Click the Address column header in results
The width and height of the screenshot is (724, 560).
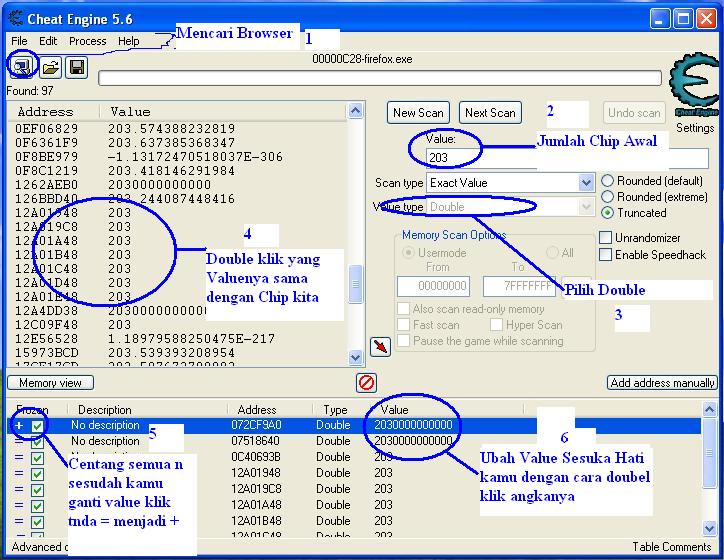click(46, 112)
